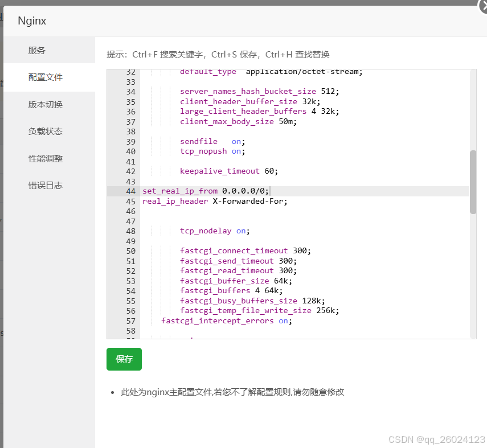
Task: Click line number 50 in gutter
Action: click(131, 251)
